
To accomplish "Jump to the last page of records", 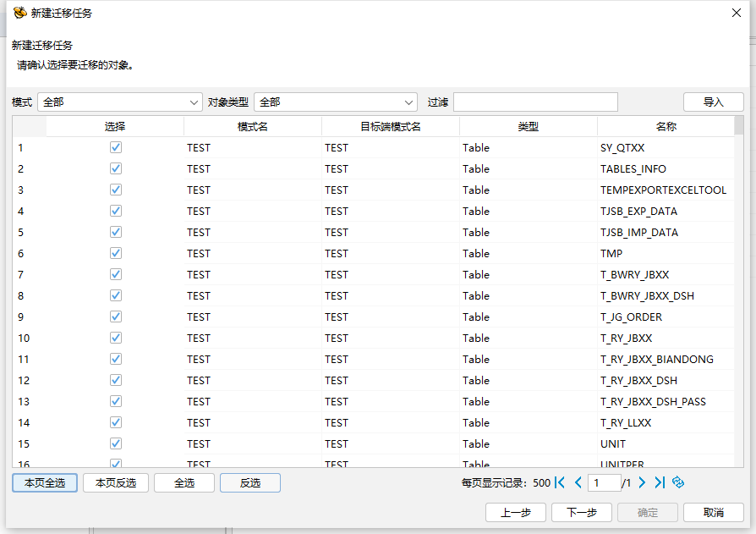I will tap(660, 482).
